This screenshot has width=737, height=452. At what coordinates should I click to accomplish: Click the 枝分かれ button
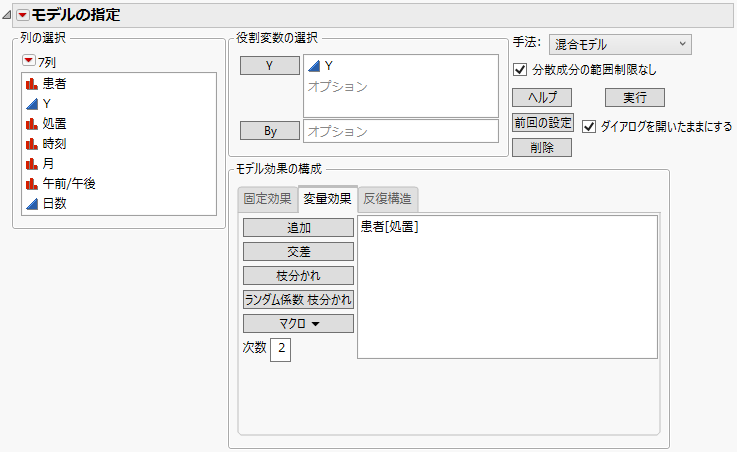(x=298, y=276)
